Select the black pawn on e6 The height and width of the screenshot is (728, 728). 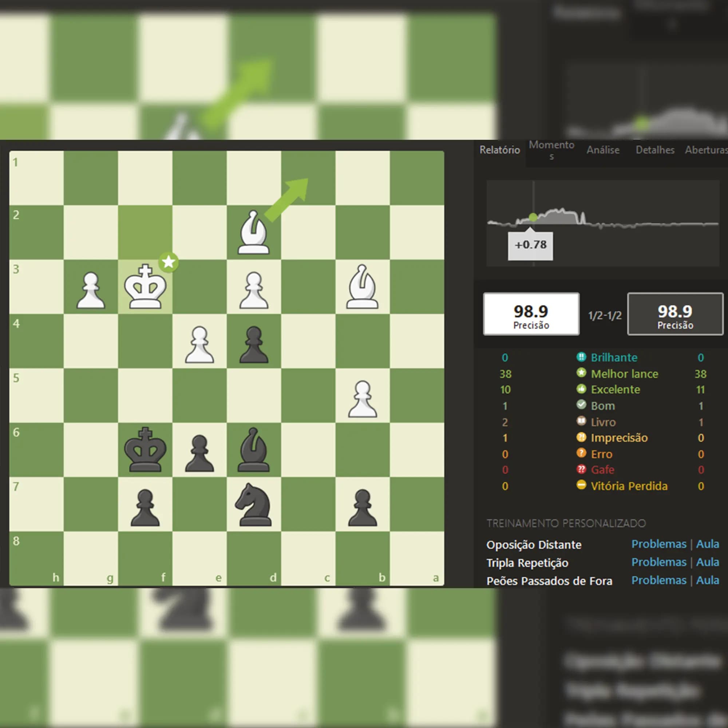click(199, 453)
